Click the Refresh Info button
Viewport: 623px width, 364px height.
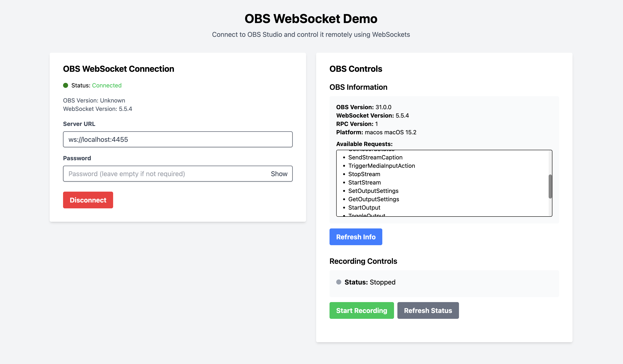(356, 237)
